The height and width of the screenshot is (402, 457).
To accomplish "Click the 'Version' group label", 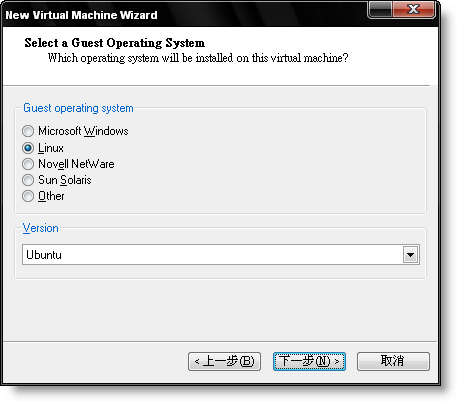I will coord(41,228).
